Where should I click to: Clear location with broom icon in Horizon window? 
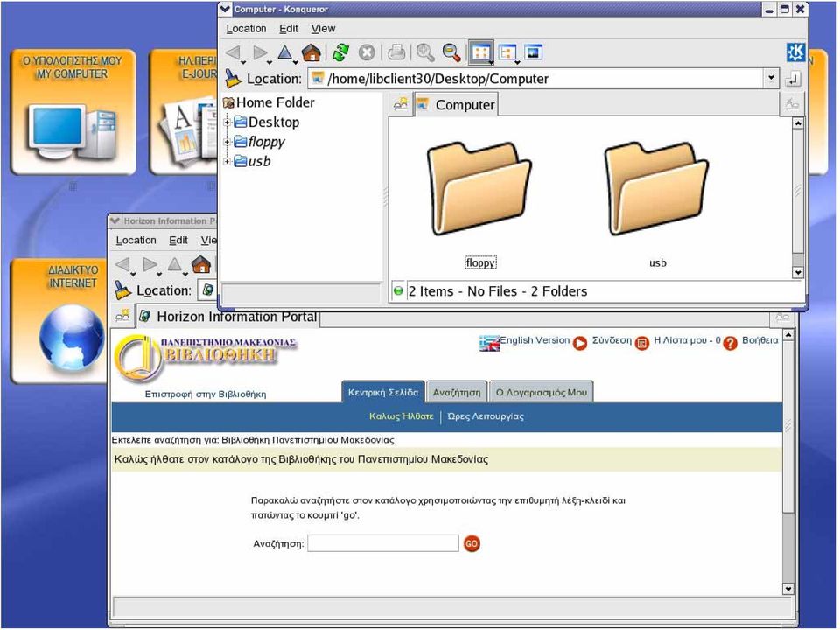[122, 290]
